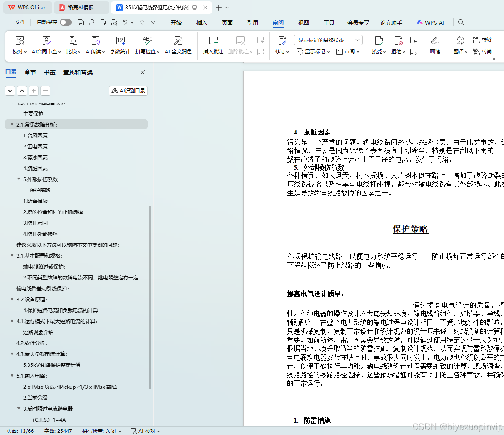Open the 插入 ribbon tab
Image resolution: width=504 pixels, height=435 pixels.
click(x=202, y=22)
